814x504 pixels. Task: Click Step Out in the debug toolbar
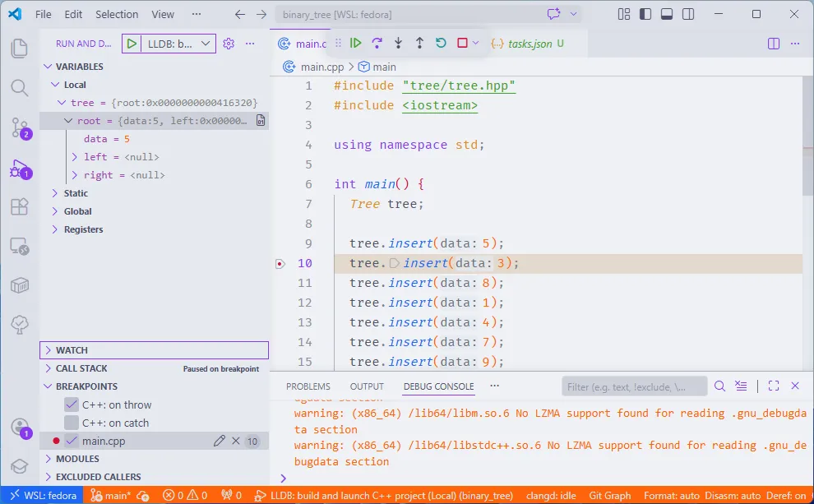coord(419,43)
